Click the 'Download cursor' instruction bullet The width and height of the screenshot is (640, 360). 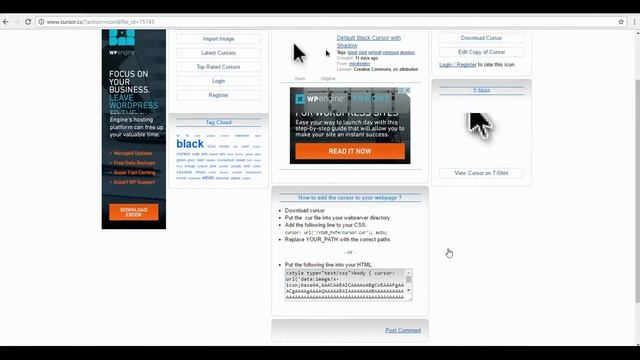pyautogui.click(x=304, y=211)
